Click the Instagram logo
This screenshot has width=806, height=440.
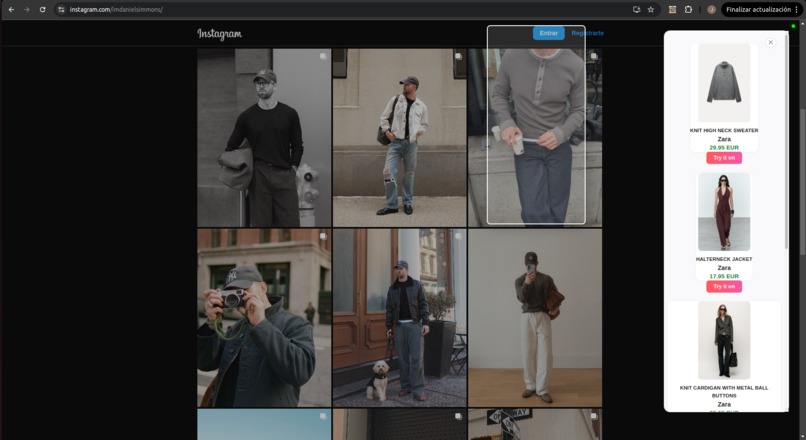pyautogui.click(x=219, y=33)
